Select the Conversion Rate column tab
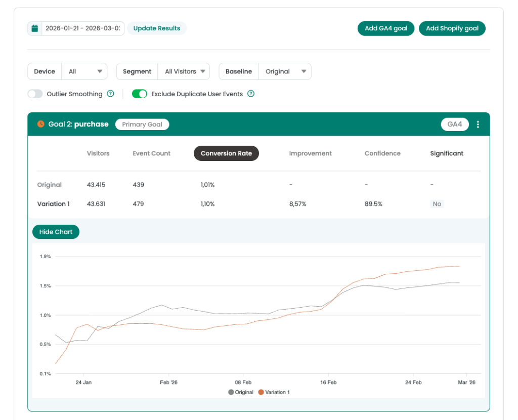 226,153
